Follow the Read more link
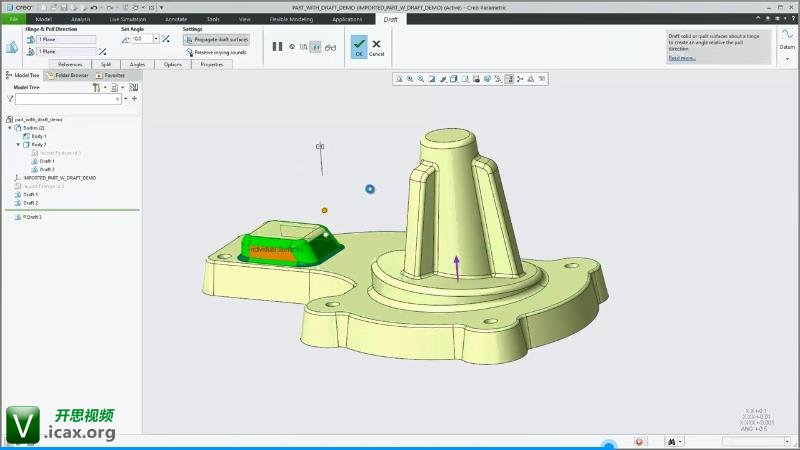800x450 pixels. tap(682, 58)
